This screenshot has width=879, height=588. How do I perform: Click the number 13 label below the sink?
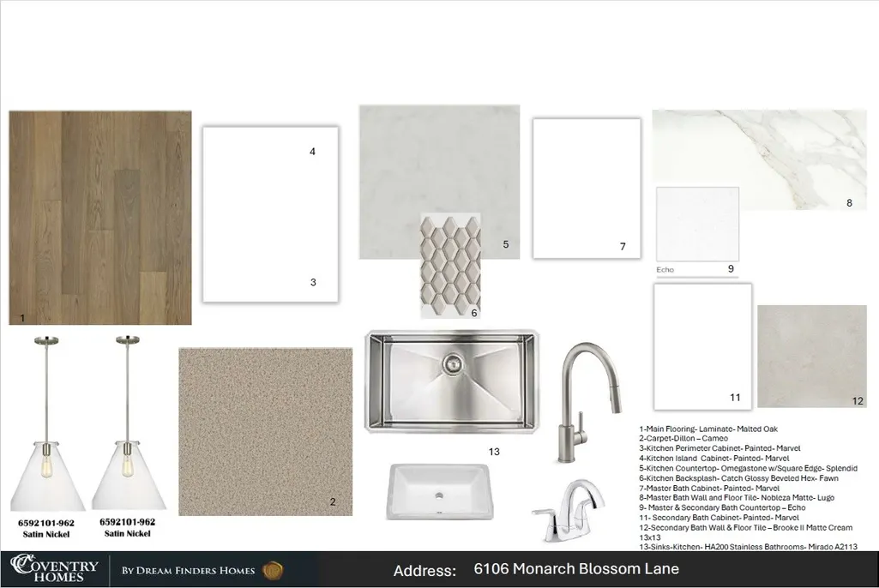pos(494,452)
